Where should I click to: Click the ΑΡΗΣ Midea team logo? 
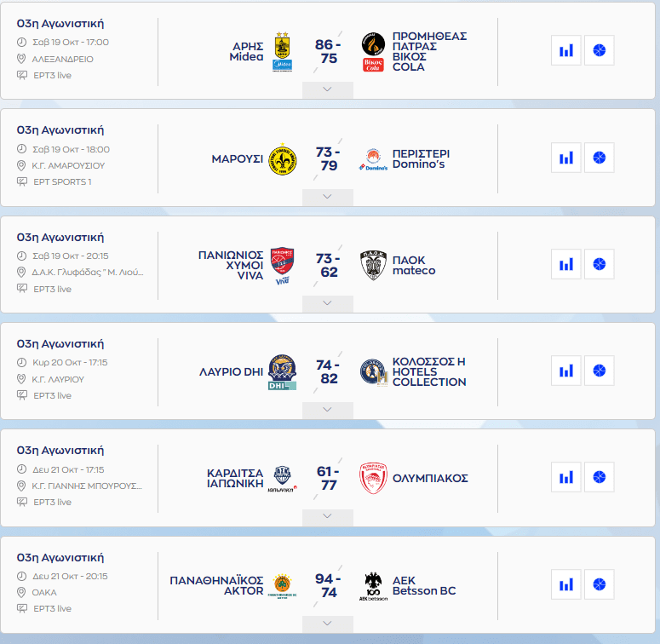(x=282, y=52)
